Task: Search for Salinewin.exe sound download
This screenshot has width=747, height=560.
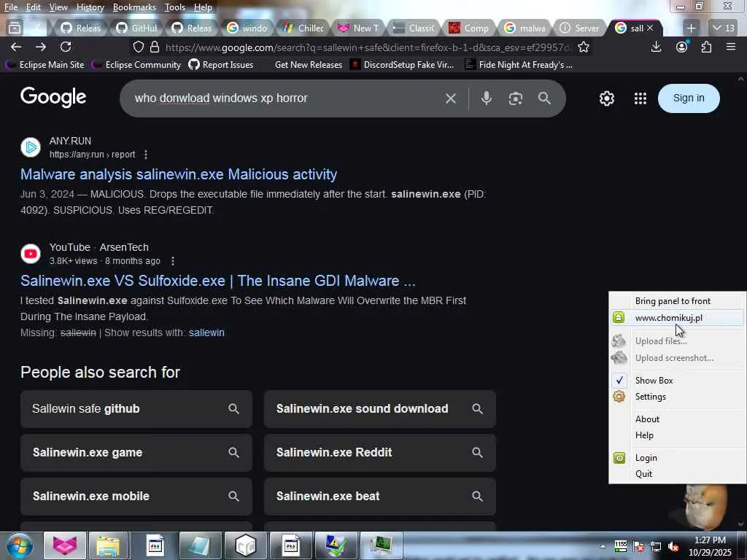Action: click(379, 408)
